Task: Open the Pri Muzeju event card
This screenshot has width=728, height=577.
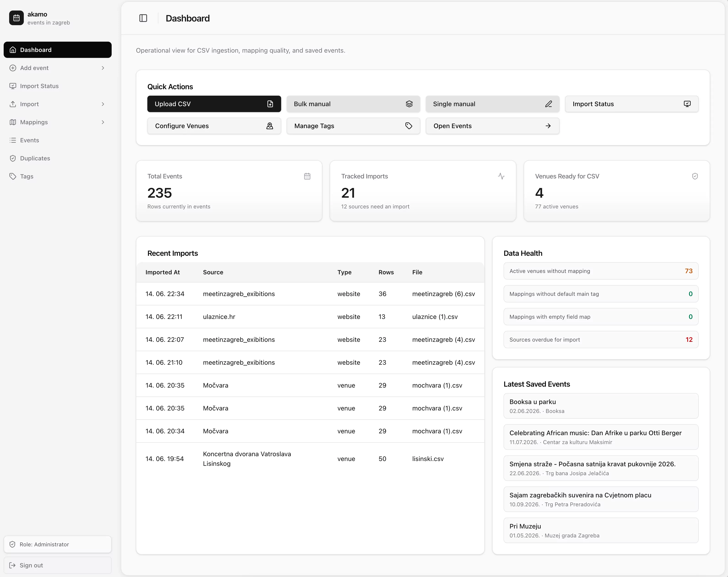Action: click(601, 530)
